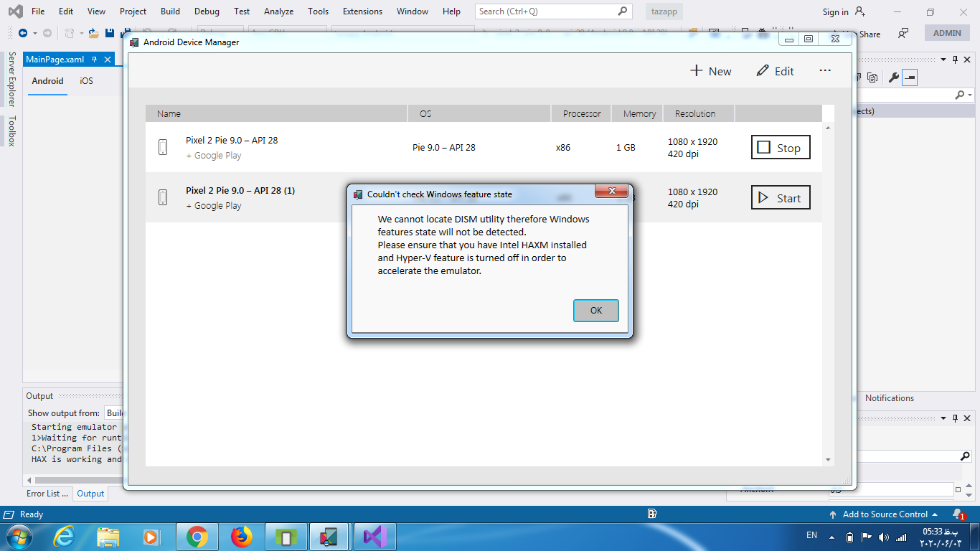Screen dimensions: 980x551
Task: Click the Search (Ctrl+Q) box
Action: click(x=554, y=11)
